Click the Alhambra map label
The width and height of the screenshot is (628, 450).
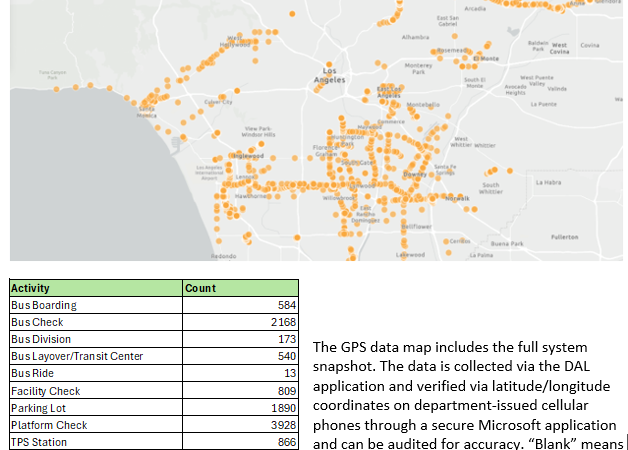414,37
